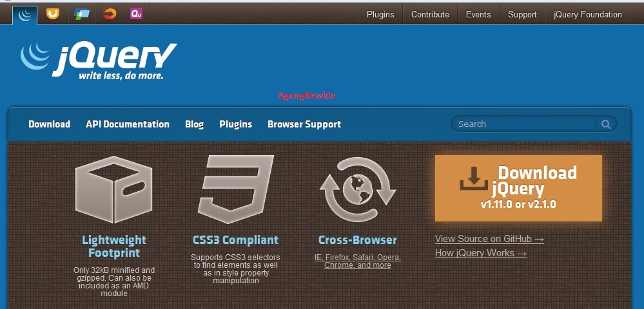Click the CSS3 shield icon
Image resolution: width=644 pixels, height=309 pixels.
click(235, 189)
